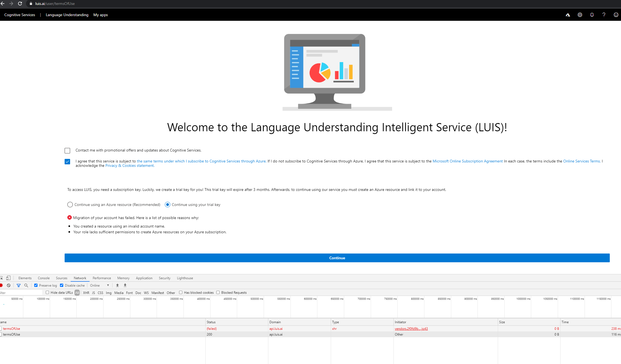621x364 pixels.
Task: Expand the DevTools Console tab
Action: click(43, 278)
